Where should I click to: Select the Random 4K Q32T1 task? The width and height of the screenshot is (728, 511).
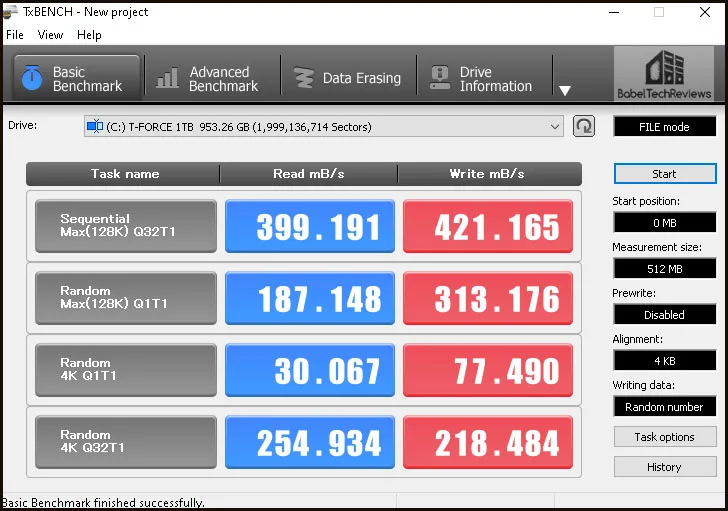[126, 442]
